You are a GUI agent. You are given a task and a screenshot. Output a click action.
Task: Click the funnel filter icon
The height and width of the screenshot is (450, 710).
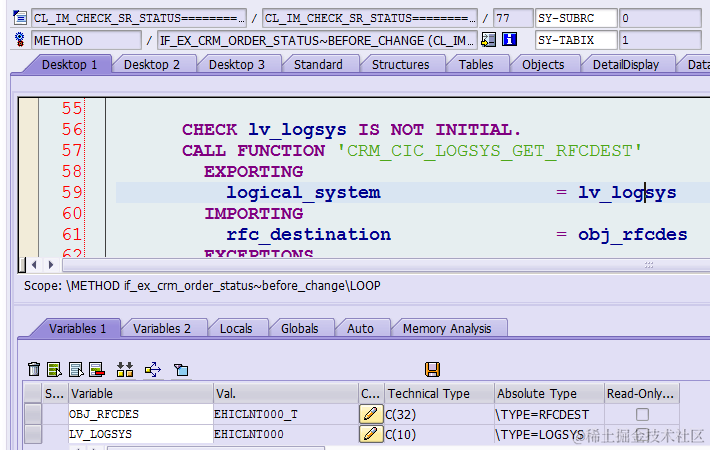point(181,370)
